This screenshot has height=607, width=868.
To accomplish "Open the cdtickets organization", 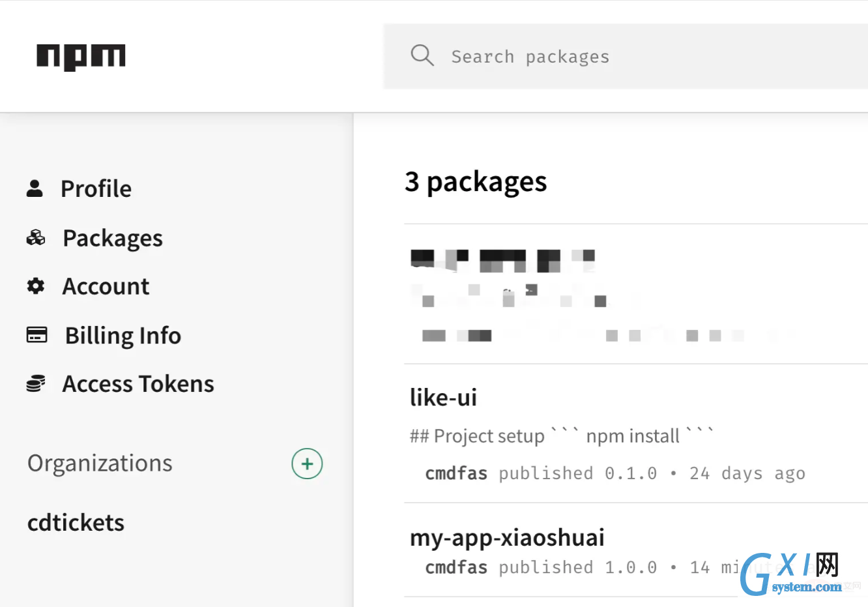I will [x=76, y=523].
